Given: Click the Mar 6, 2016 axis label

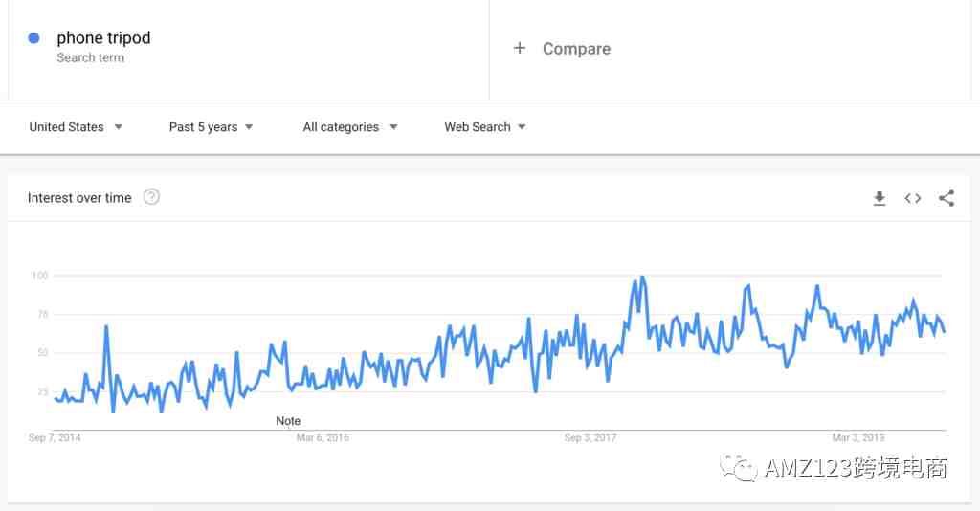Looking at the screenshot, I should pos(323,438).
